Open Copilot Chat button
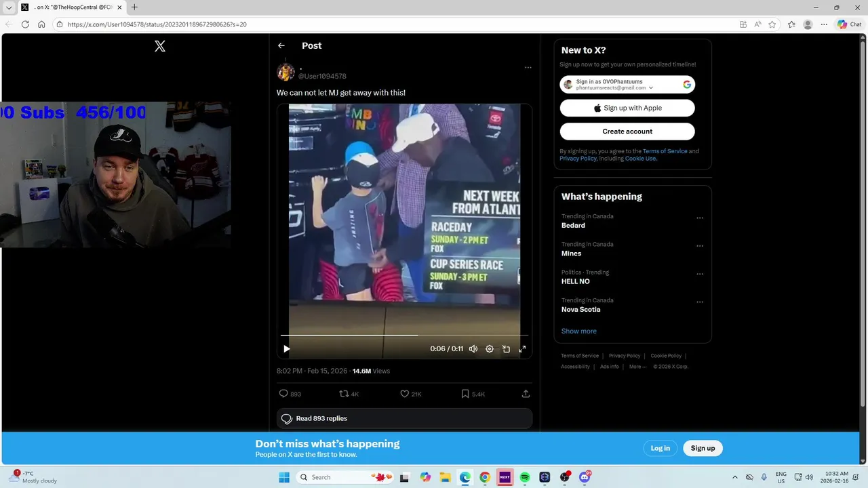The image size is (868, 488). pyautogui.click(x=849, y=24)
